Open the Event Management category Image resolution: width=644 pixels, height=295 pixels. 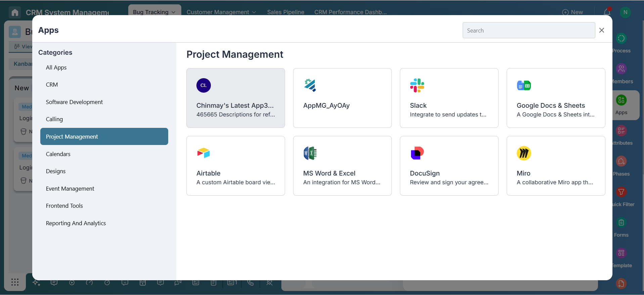(104, 189)
